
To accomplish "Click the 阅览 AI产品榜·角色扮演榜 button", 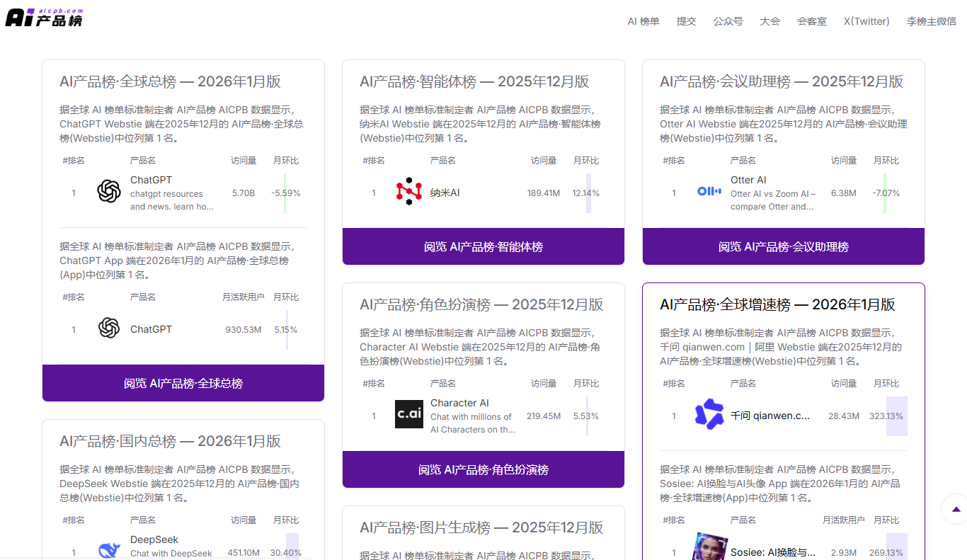I will point(483,469).
